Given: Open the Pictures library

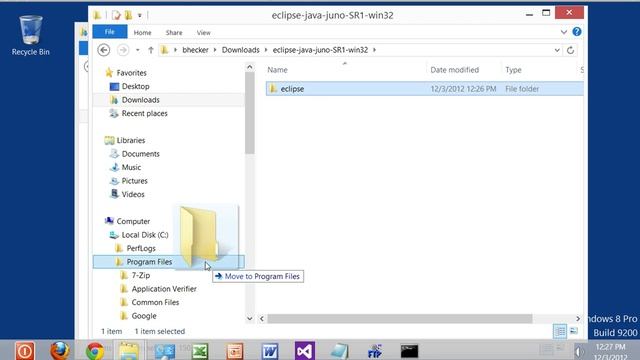Looking at the screenshot, I should click(x=134, y=181).
